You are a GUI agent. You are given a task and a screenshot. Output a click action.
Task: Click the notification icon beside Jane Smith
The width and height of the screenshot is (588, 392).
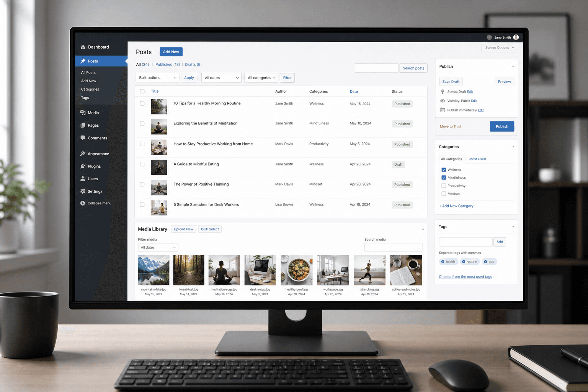pyautogui.click(x=489, y=37)
